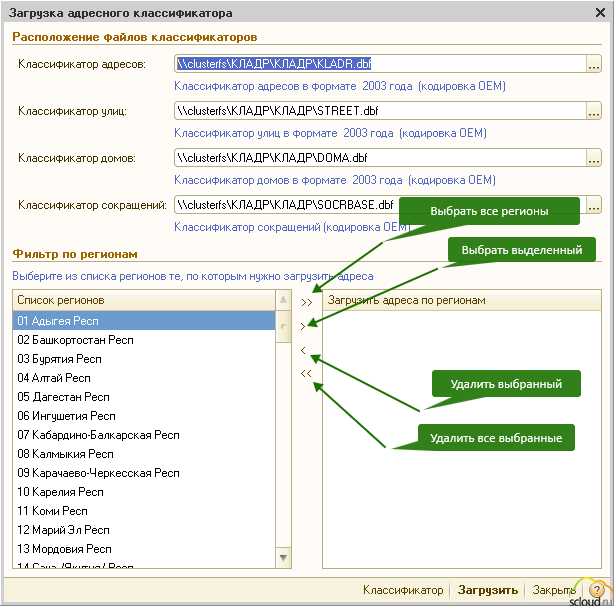Select region 03 Бурятия Респ
Image resolution: width=614 pixels, height=606 pixels.
(x=144, y=359)
